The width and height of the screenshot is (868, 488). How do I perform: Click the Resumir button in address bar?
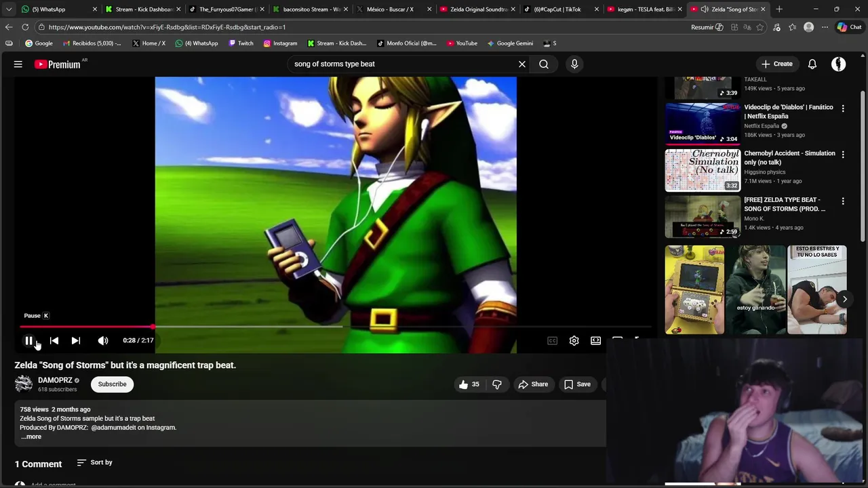[707, 27]
